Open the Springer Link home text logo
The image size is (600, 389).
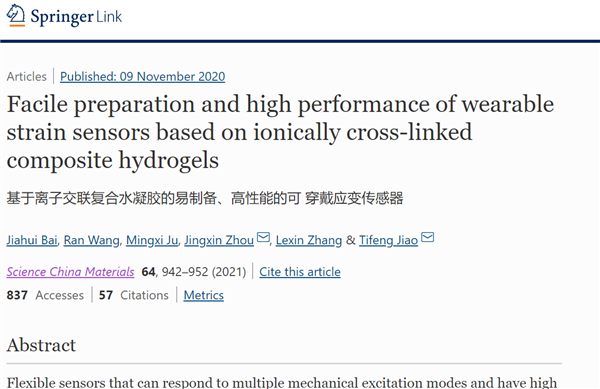pos(76,16)
